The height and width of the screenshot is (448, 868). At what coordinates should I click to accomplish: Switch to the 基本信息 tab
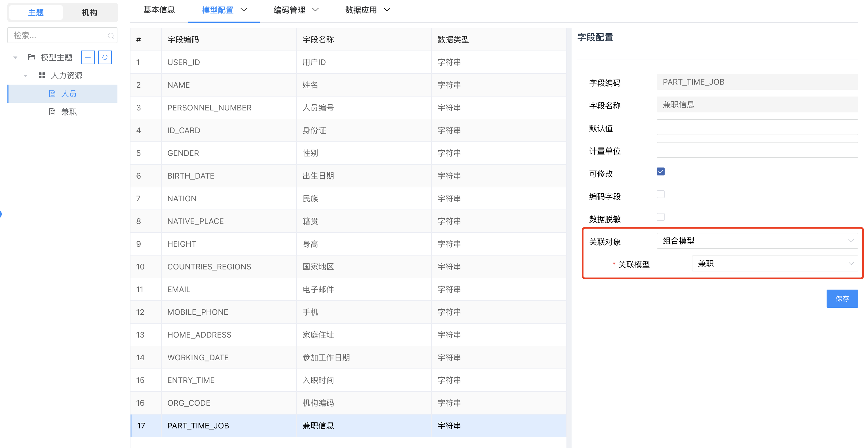click(159, 10)
